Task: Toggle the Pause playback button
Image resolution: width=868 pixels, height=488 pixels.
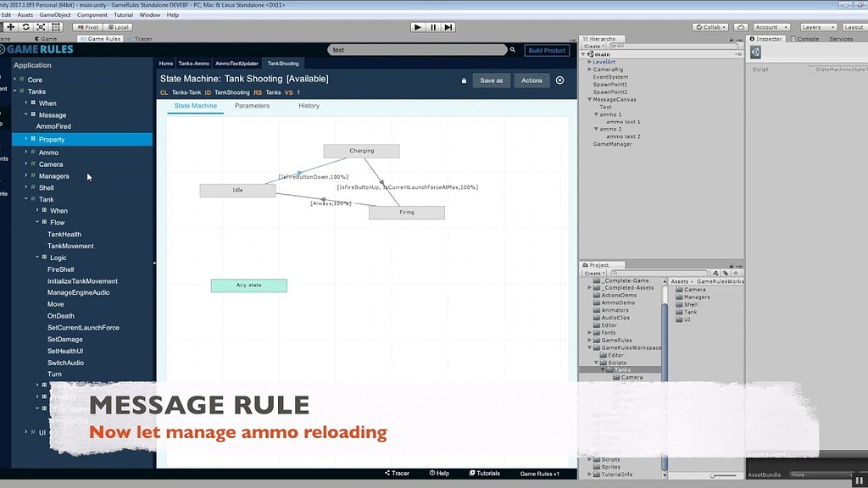Action: (x=433, y=26)
